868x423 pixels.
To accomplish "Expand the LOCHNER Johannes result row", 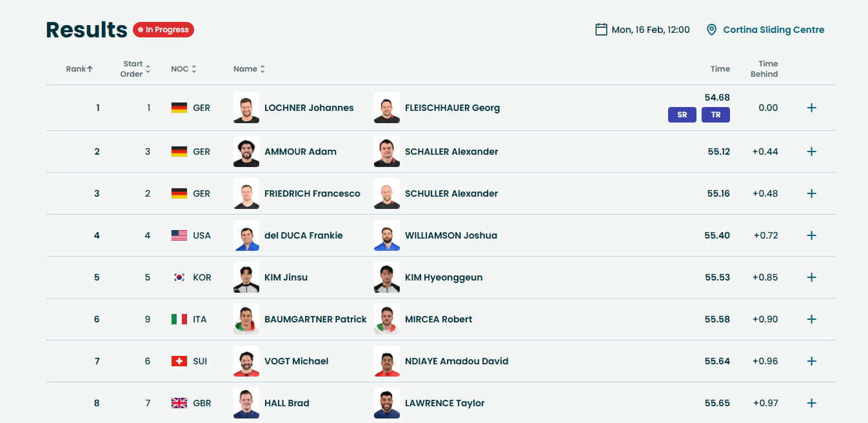I will [x=811, y=108].
